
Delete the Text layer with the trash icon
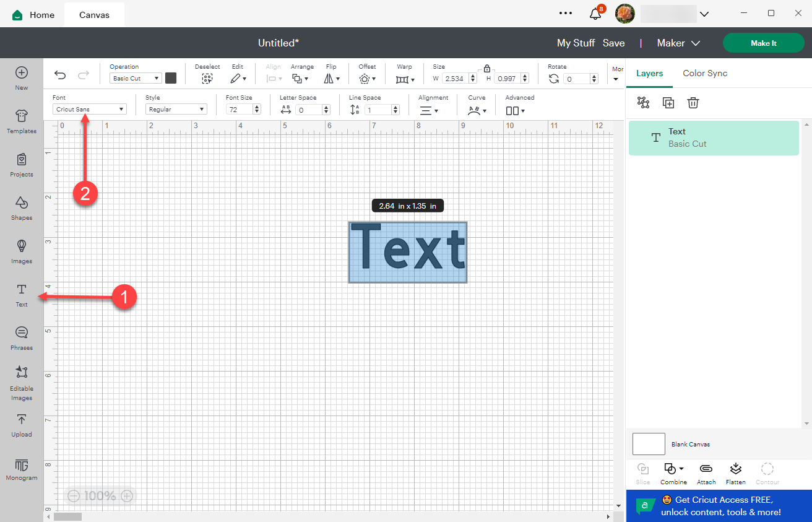pyautogui.click(x=693, y=103)
